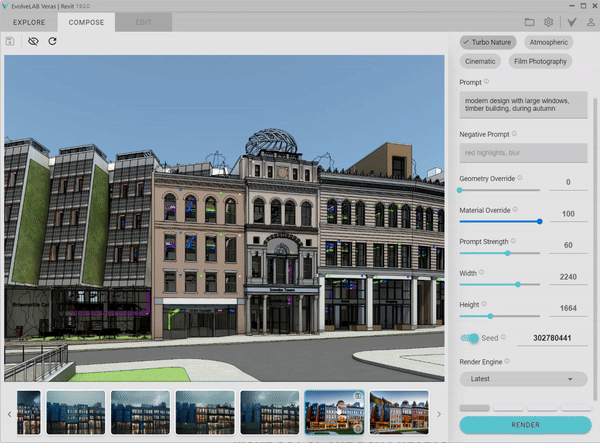The image size is (600, 443).
Task: Click the Material Override slider handle
Action: click(x=540, y=222)
